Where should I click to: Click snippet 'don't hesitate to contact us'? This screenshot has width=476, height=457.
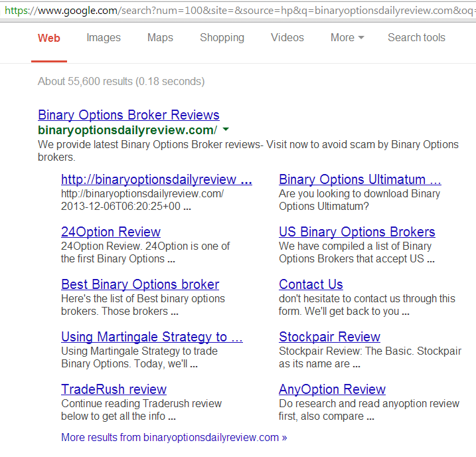coord(367,305)
